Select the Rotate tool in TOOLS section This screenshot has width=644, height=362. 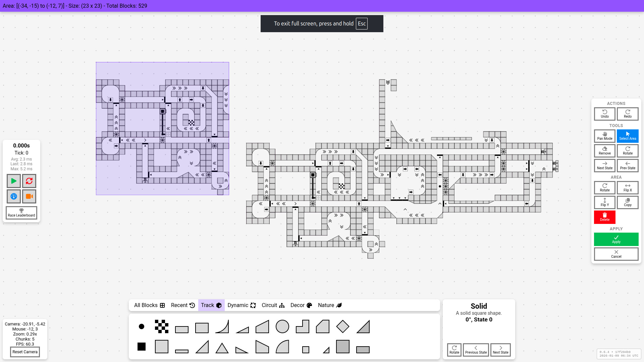628,150
